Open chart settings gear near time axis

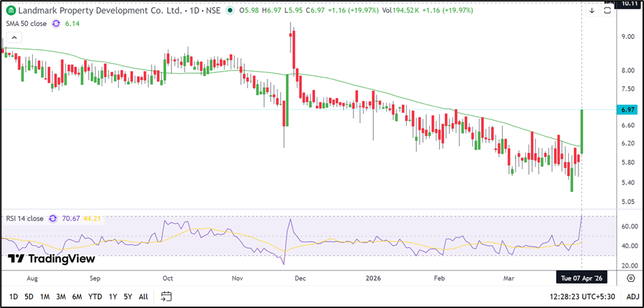(x=631, y=278)
